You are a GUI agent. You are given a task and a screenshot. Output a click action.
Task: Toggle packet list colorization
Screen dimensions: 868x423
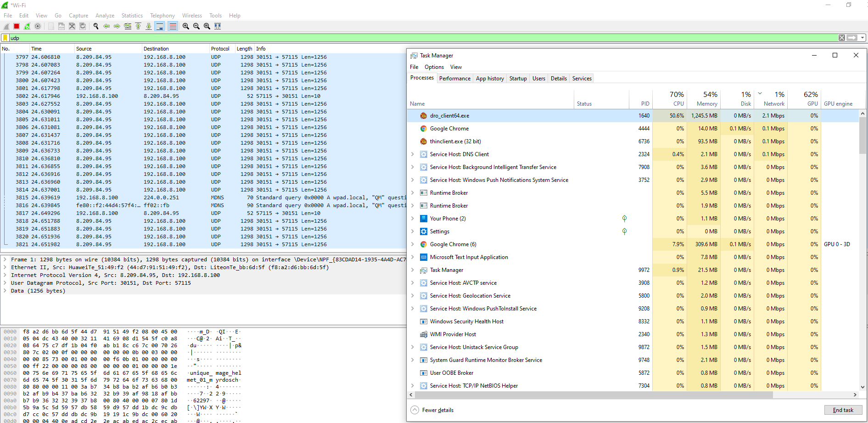click(x=173, y=26)
